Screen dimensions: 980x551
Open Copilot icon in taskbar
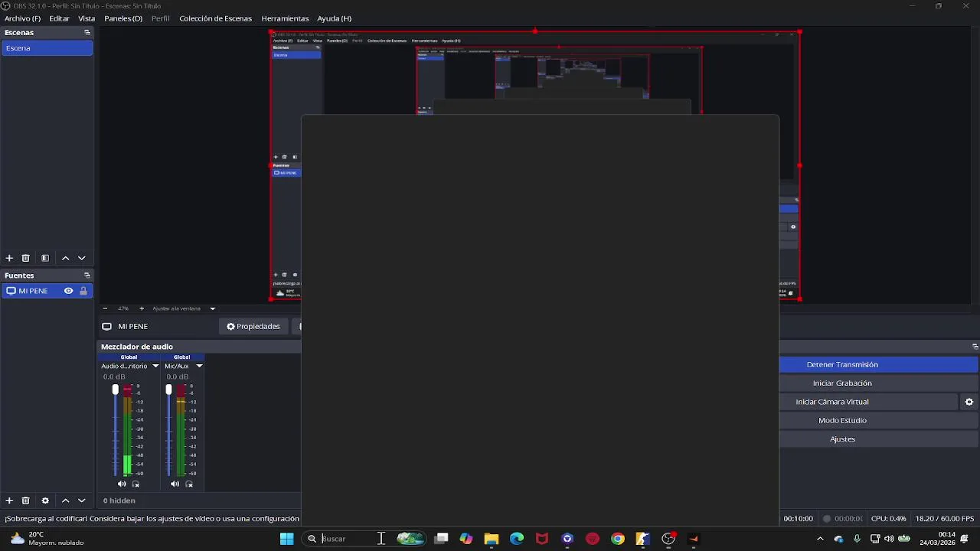[x=466, y=539]
